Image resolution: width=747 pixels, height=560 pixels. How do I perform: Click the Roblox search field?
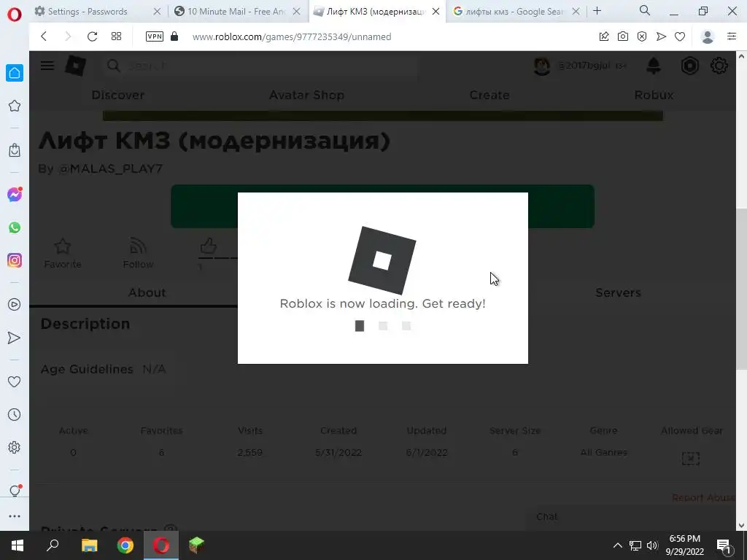pos(260,66)
